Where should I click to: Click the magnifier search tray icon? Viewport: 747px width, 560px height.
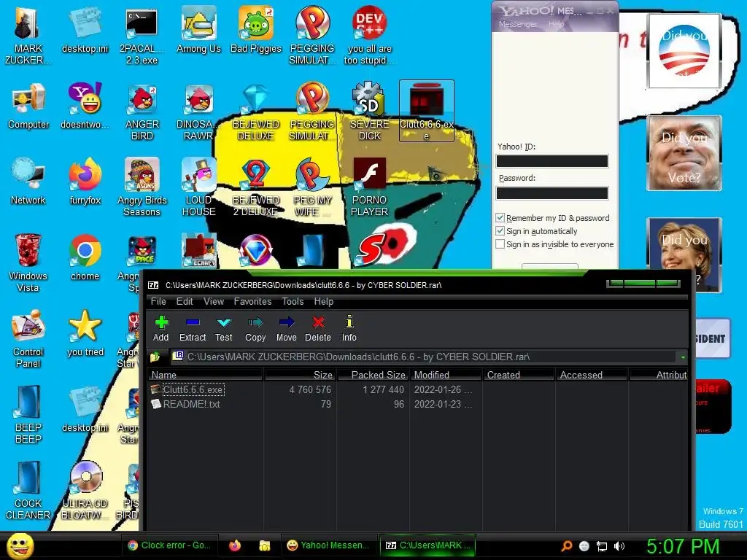click(x=566, y=546)
